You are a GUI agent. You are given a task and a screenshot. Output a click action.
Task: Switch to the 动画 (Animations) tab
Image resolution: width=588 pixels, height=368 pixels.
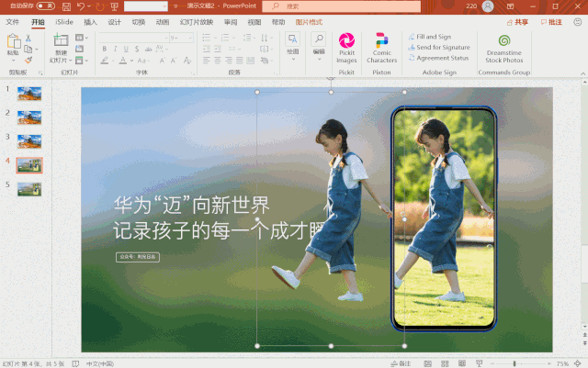(163, 22)
